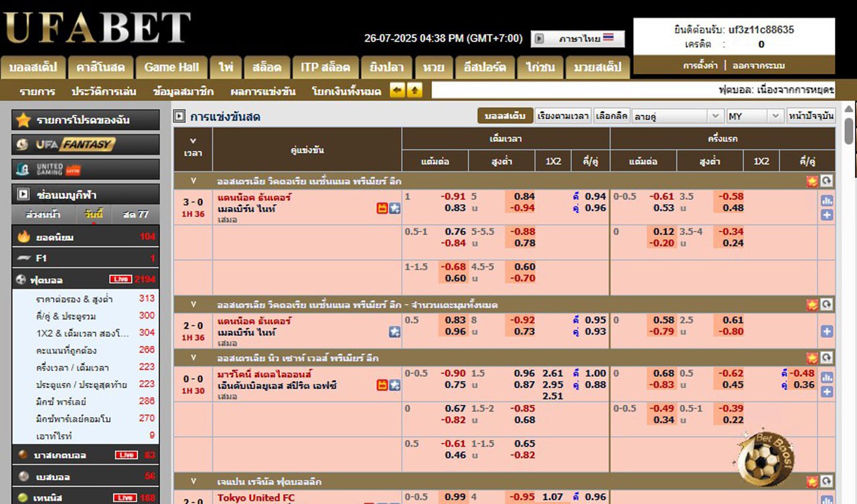The image size is (857, 504).
Task: Click the language selector arrow icon beside ภาษาไทย
Action: click(x=540, y=39)
